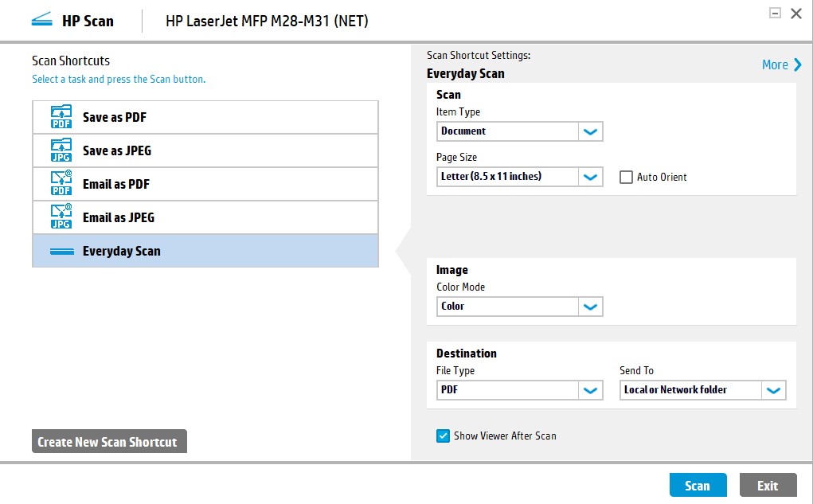Minimize the HP Scan window
This screenshot has width=813, height=504.
coord(775,13)
